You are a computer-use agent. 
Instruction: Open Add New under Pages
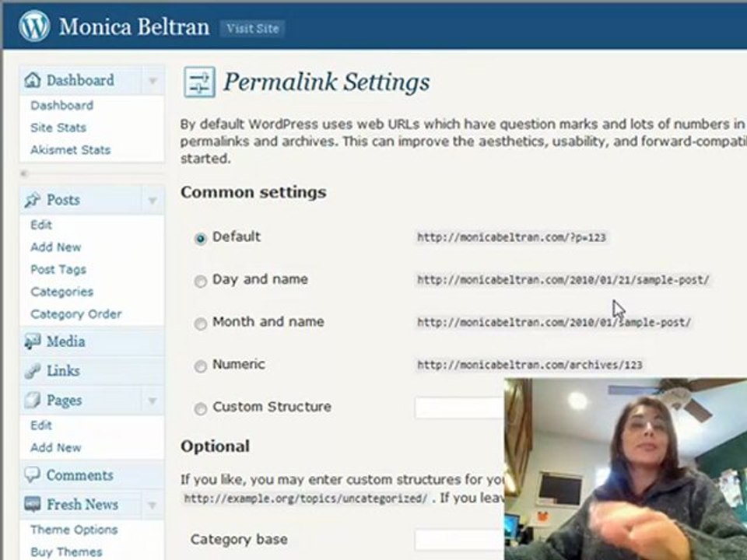point(56,448)
